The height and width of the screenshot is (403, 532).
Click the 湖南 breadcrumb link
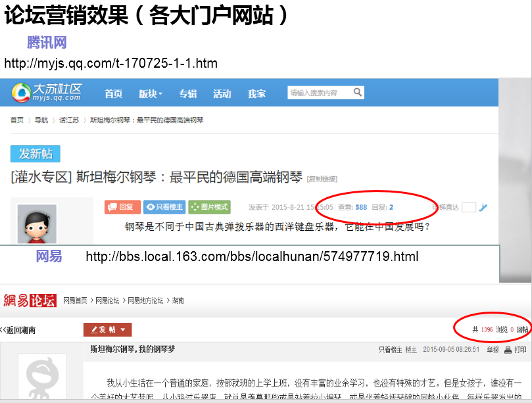178,300
